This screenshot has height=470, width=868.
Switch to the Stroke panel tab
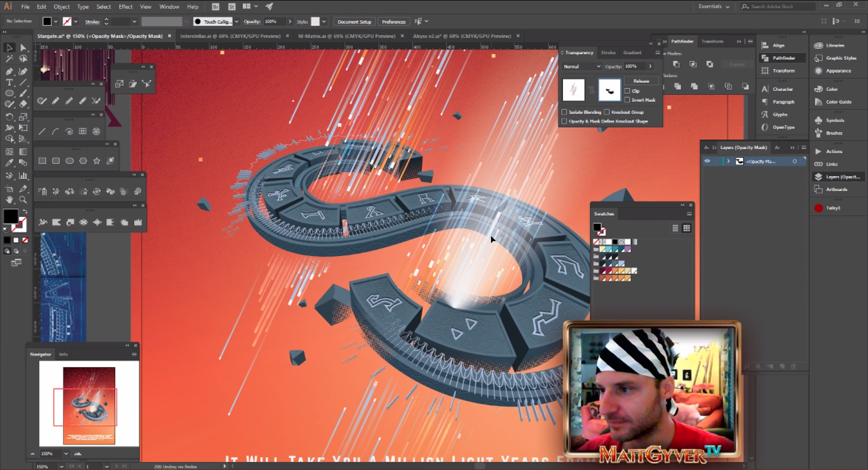[608, 53]
